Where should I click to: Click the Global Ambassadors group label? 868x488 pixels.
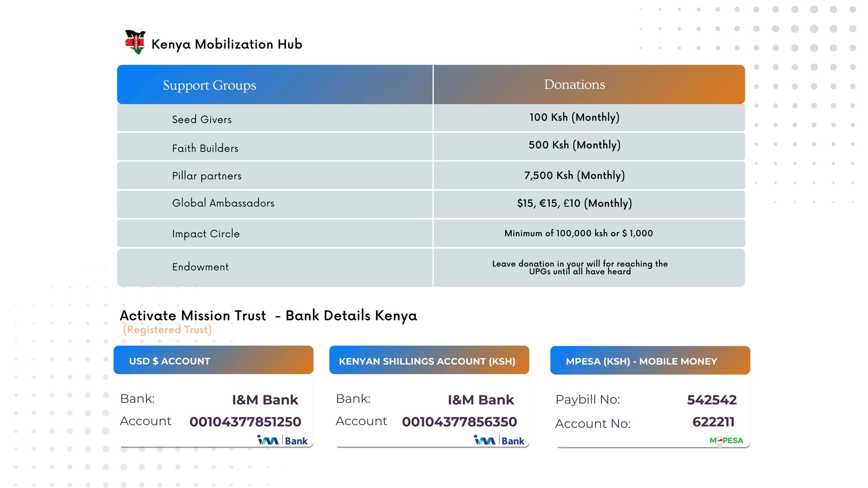223,203
